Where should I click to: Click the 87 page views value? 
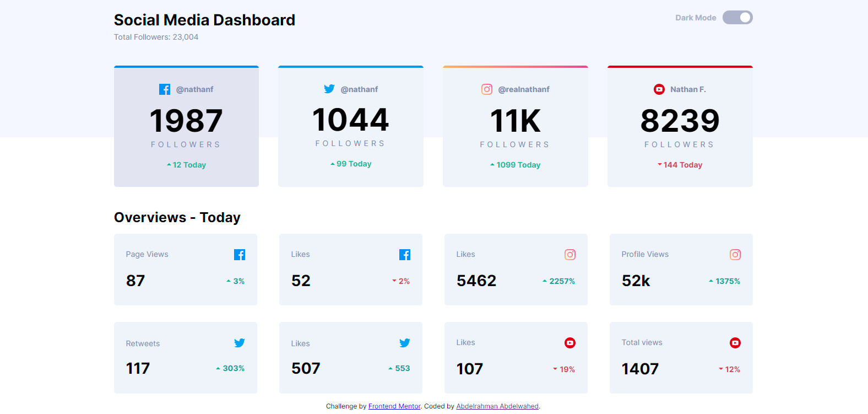[x=135, y=281]
